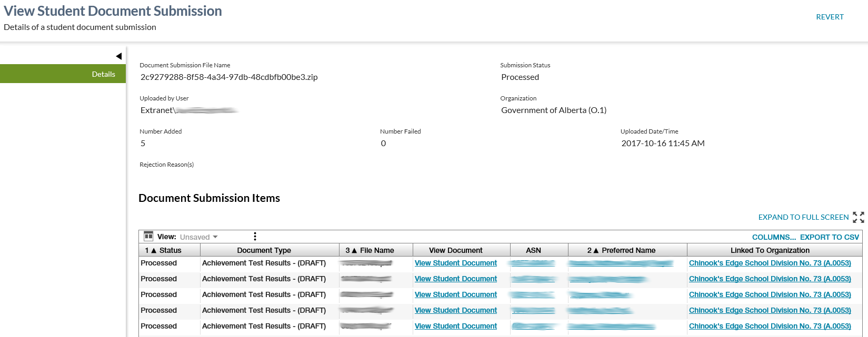Sort by the Status column header
Screen dimensions: 868x337
(x=169, y=250)
